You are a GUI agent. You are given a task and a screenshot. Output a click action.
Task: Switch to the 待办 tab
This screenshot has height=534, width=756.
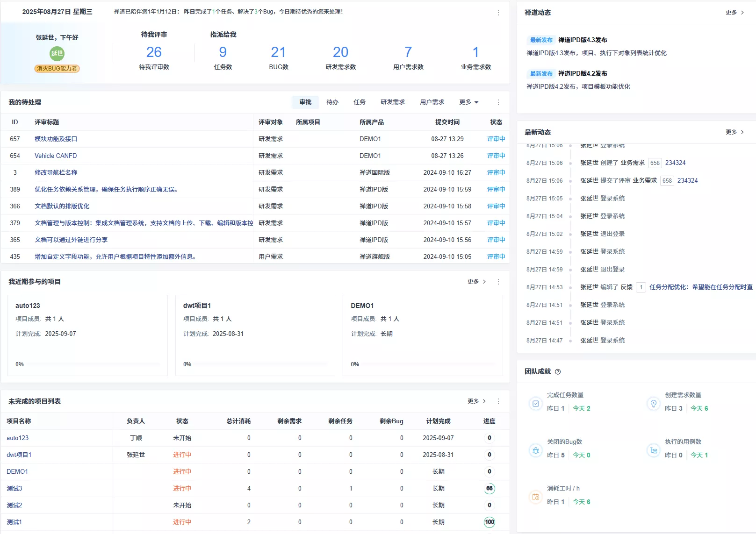point(332,102)
